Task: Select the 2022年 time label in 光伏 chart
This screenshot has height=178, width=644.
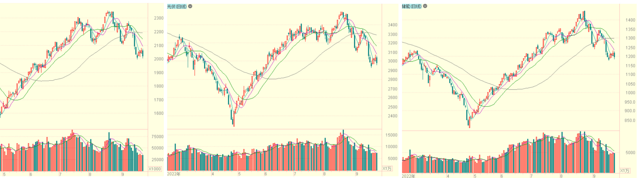Action: [174, 174]
